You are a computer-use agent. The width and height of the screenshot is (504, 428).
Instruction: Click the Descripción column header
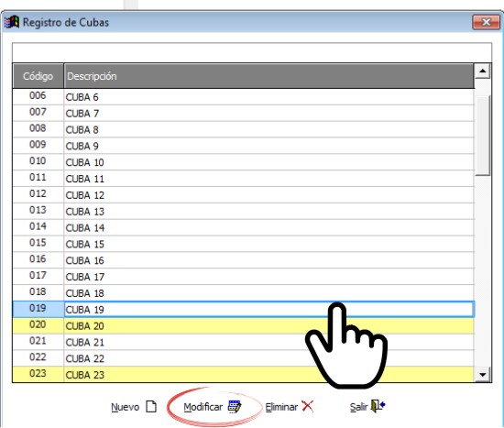click(269, 76)
